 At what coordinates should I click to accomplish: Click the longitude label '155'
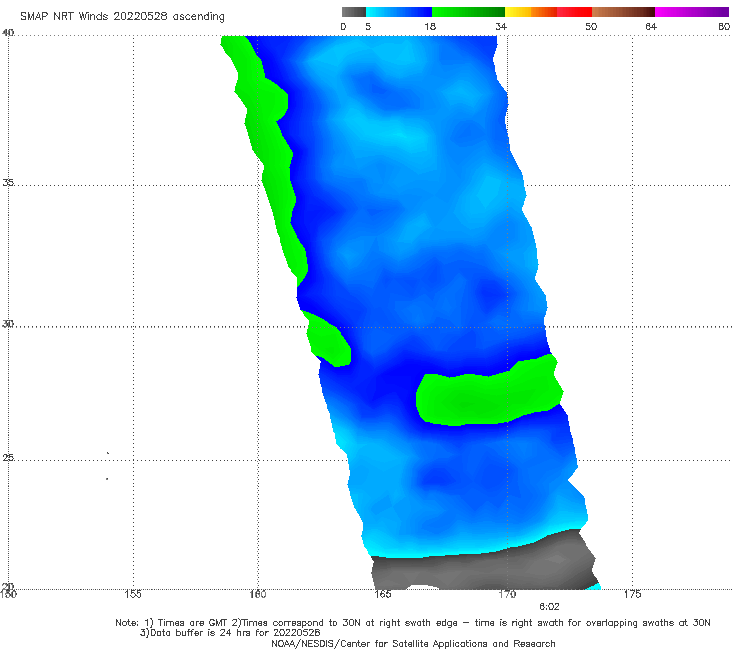[133, 594]
